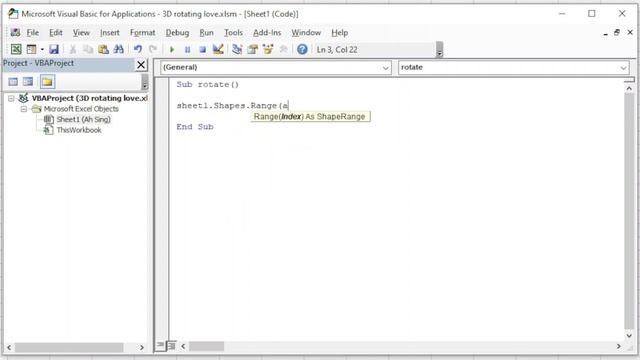Click View Object icon in Project pane
Viewport: 640px width, 360px height.
click(x=28, y=82)
